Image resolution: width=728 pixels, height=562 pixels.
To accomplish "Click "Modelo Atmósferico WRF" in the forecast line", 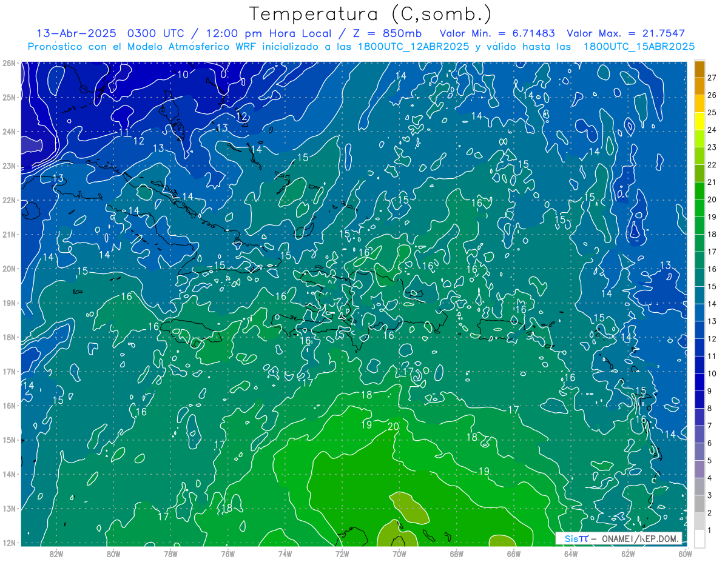I will pyautogui.click(x=192, y=47).
